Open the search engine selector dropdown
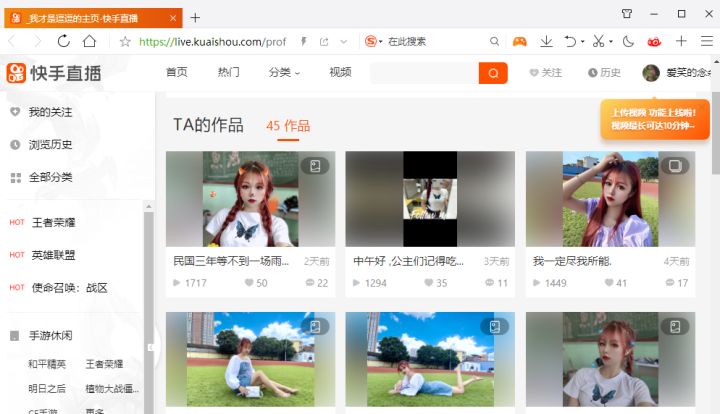Image resolution: width=720 pixels, height=414 pixels. point(373,41)
